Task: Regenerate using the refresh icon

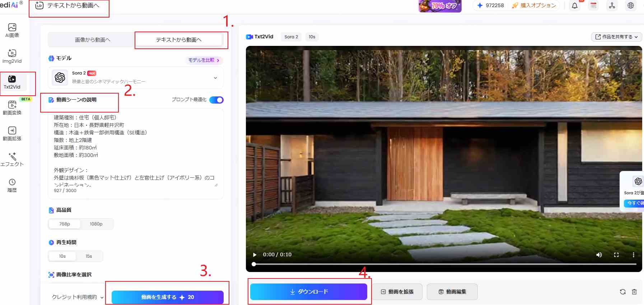Action: coord(623,292)
